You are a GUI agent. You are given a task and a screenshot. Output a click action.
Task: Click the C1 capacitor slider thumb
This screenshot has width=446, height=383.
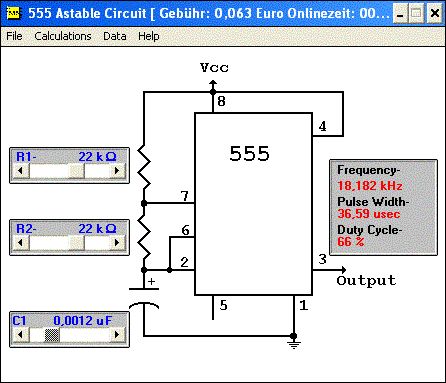52,335
